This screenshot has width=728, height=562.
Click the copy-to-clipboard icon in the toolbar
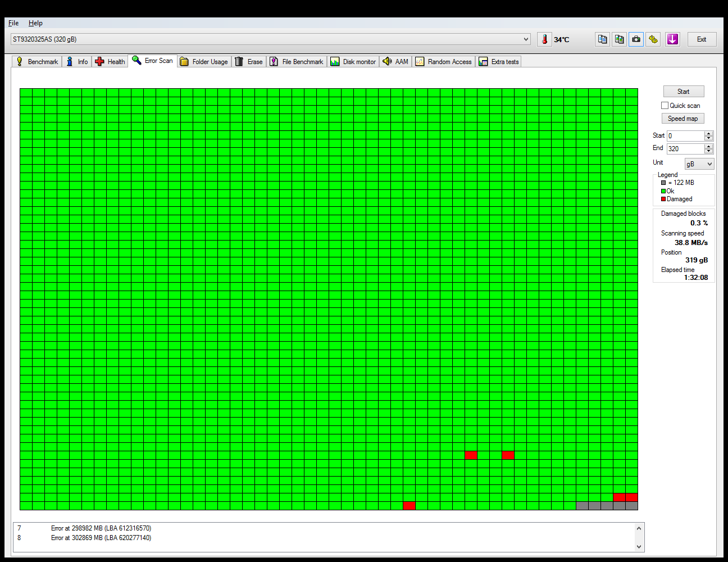602,39
